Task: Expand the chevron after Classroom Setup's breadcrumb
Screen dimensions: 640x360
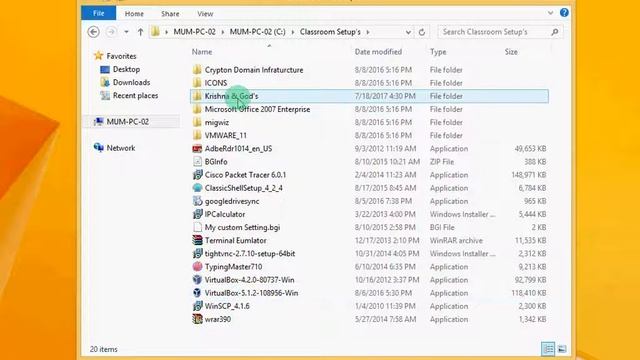Action: click(x=368, y=32)
